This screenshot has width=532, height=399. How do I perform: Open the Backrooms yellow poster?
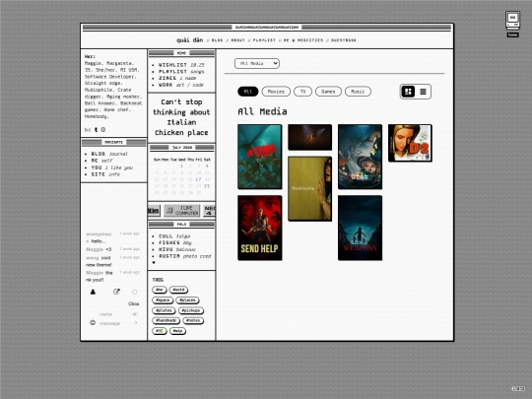click(309, 188)
